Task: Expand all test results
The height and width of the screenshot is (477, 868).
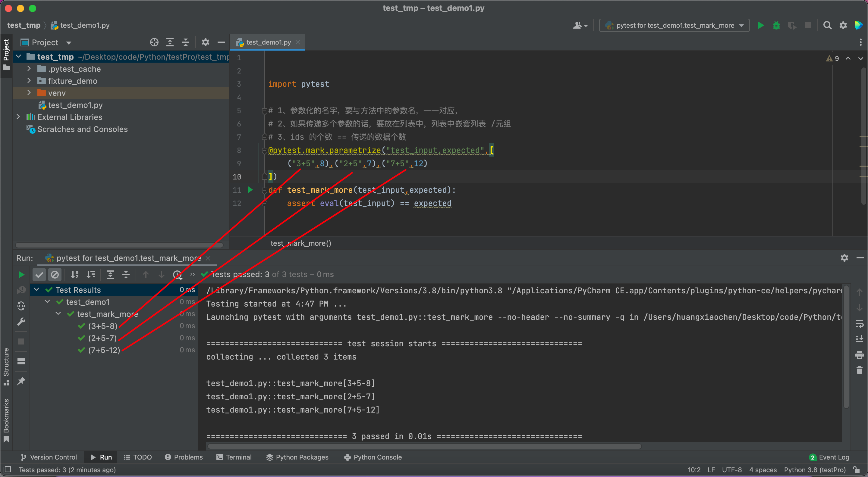Action: click(110, 275)
